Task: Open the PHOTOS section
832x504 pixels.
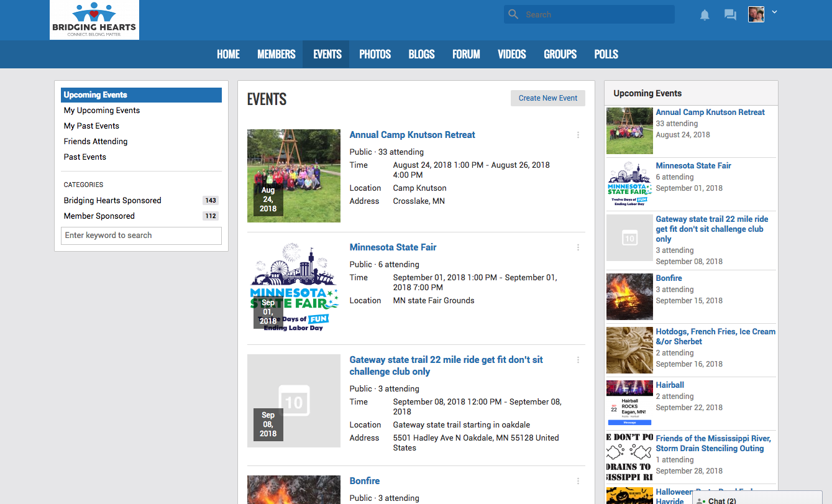Action: tap(375, 55)
